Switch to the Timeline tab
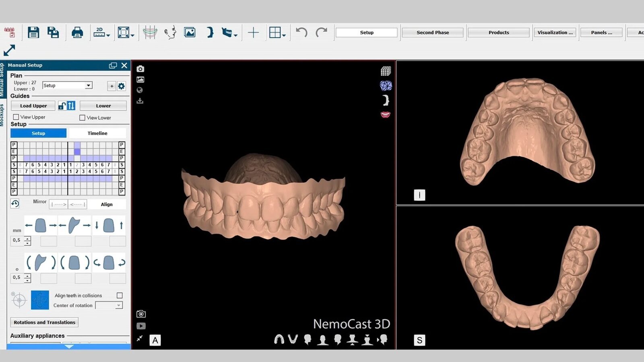644x362 pixels. 97,133
